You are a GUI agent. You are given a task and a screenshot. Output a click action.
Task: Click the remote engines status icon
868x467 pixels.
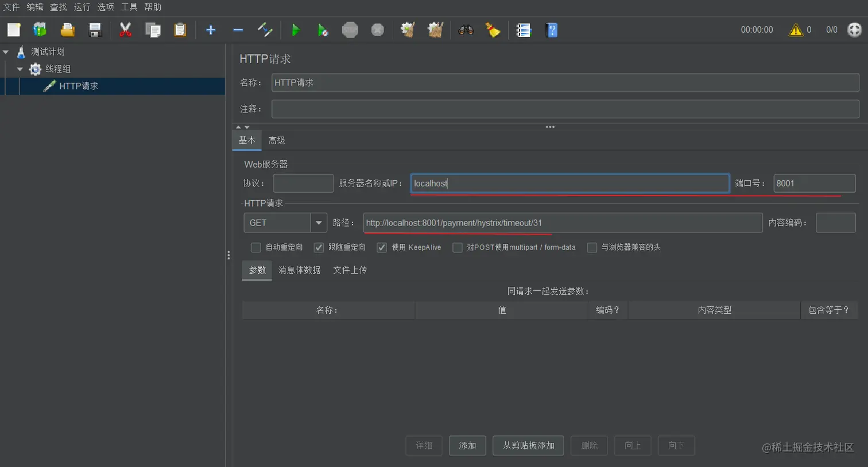point(855,30)
